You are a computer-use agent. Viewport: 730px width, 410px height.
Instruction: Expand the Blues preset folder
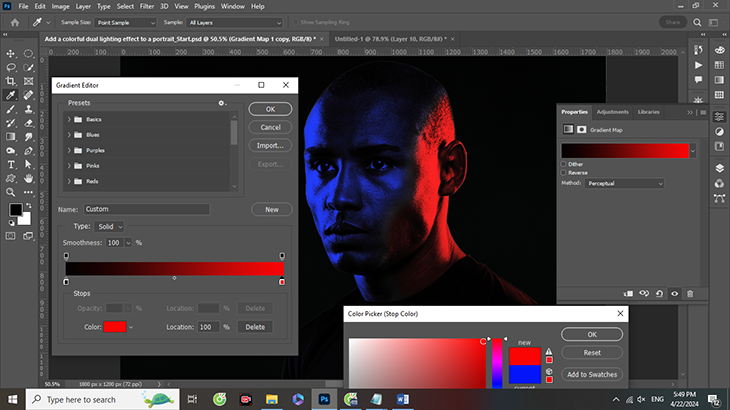point(71,134)
